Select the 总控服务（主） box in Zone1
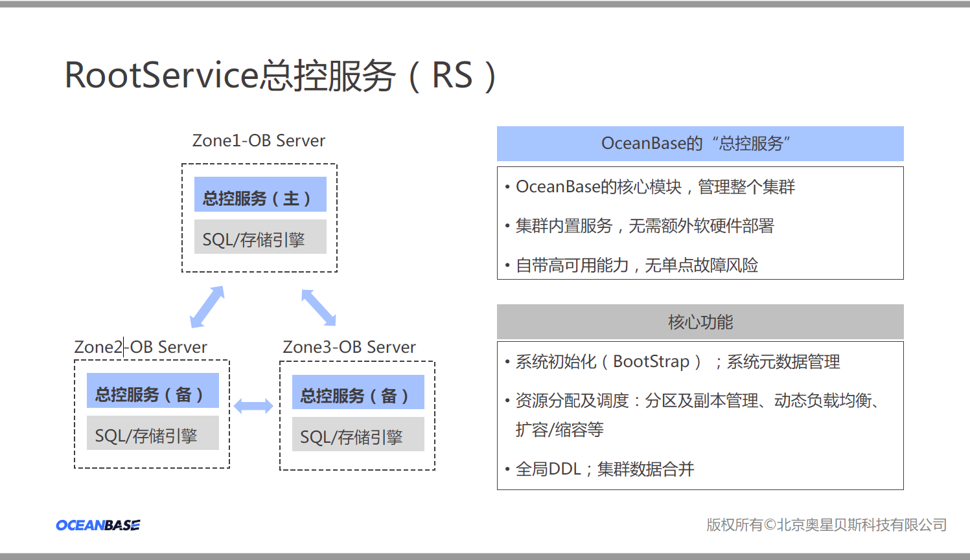The width and height of the screenshot is (970, 560). 260,195
